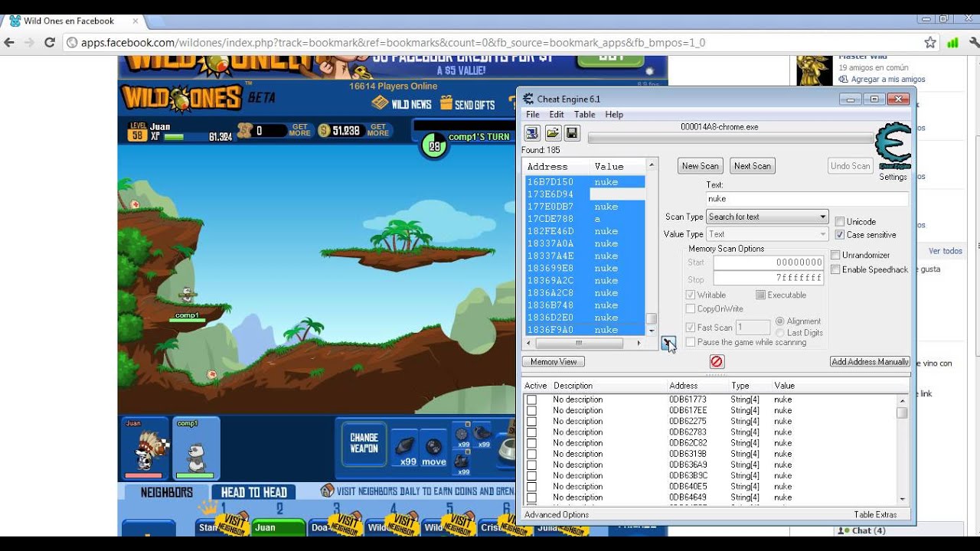Image resolution: width=980 pixels, height=551 pixels.
Task: Click the Send Gifts icon
Action: click(445, 103)
